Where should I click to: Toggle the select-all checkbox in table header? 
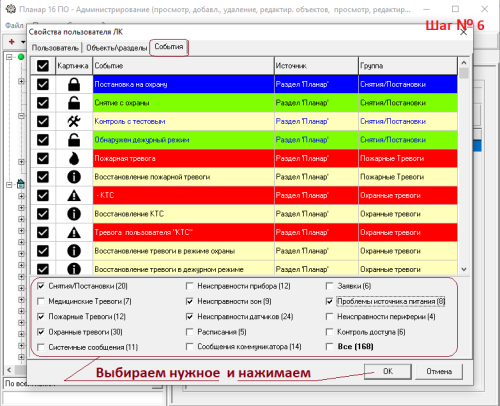[x=43, y=66]
